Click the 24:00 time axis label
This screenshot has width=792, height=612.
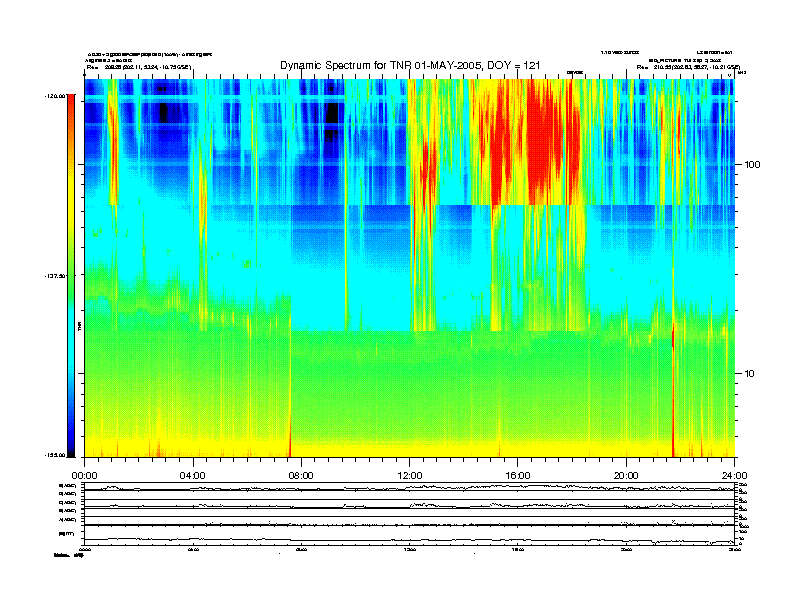point(734,475)
